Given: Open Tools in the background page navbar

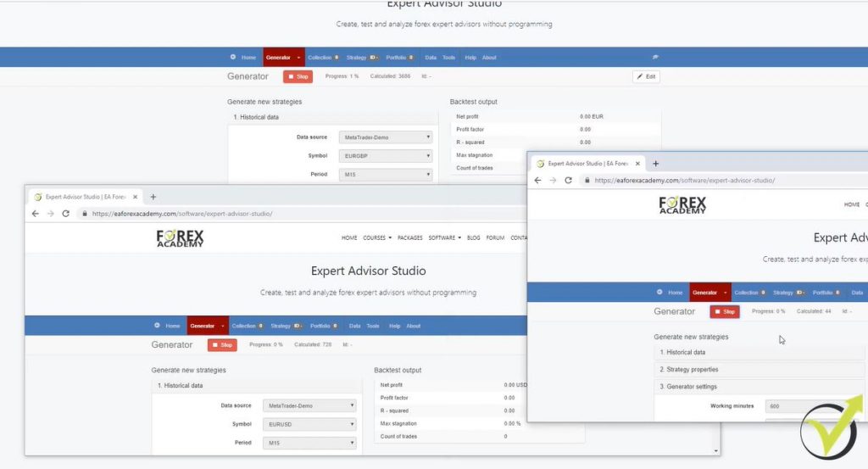Looking at the screenshot, I should point(448,58).
